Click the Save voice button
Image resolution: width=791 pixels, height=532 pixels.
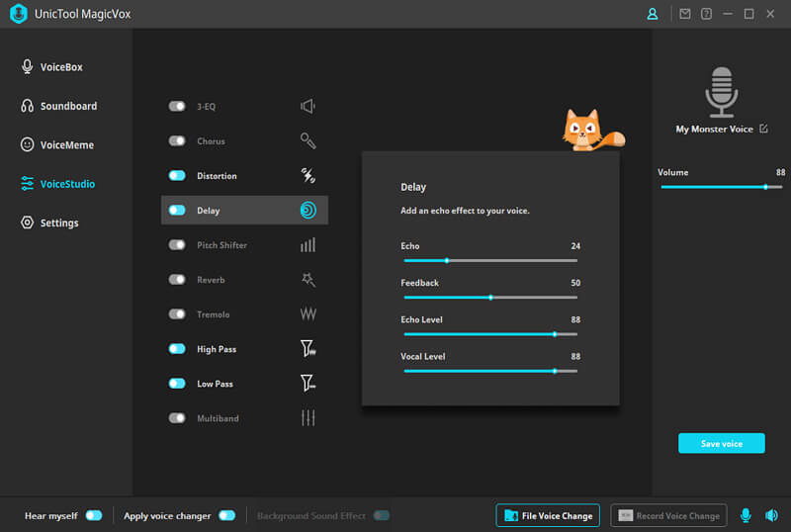tap(722, 443)
